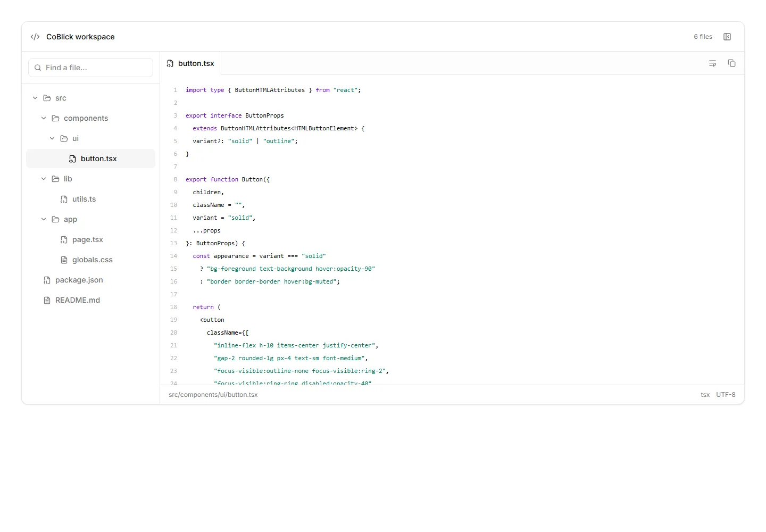
Task: Click the lib folder icon
Action: (x=55, y=179)
